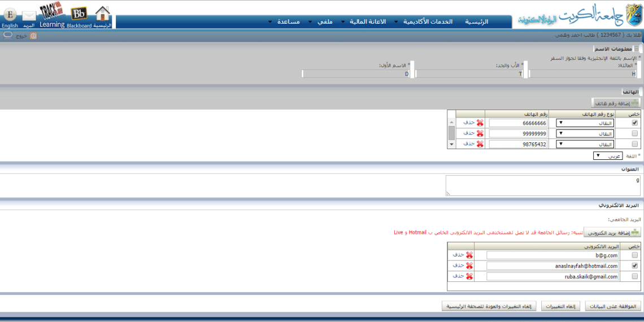
Task: Uncheck private box for anaslnayfah@hotmail.com
Action: pyautogui.click(x=634, y=266)
